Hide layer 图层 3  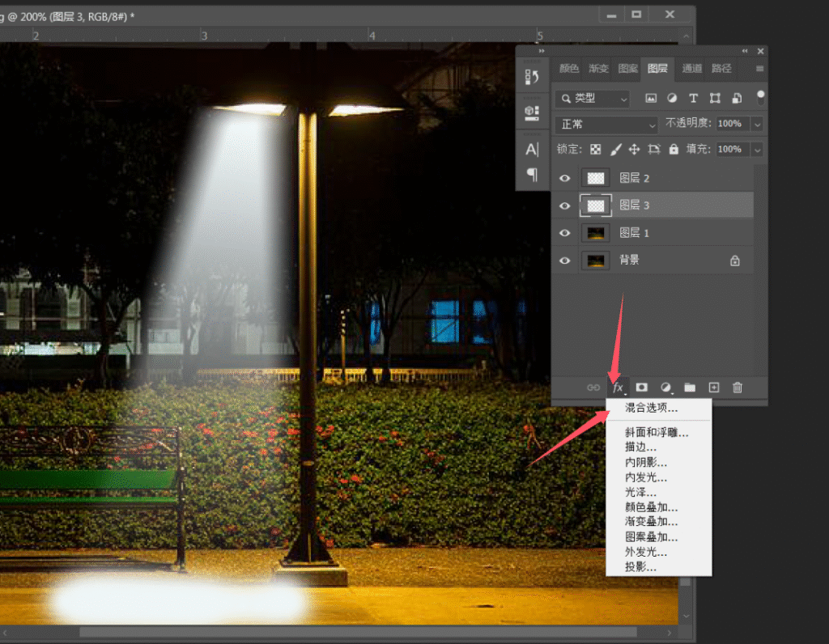tap(564, 205)
